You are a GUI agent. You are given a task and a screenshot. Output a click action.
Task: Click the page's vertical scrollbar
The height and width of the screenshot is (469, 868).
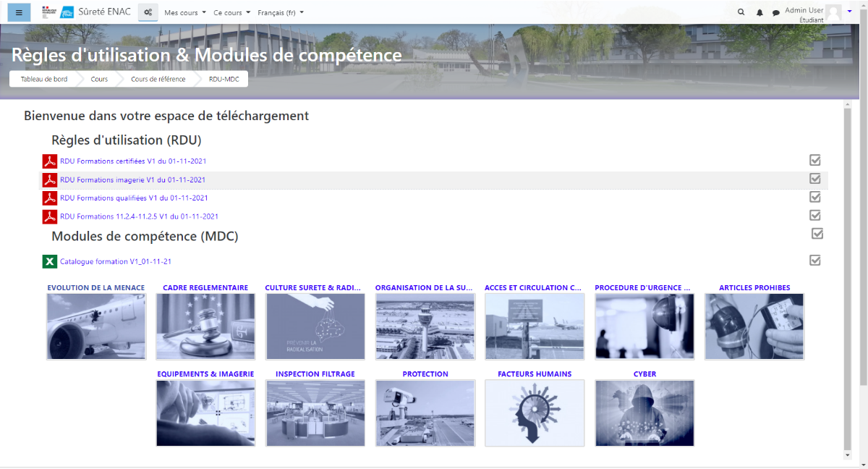click(848, 275)
